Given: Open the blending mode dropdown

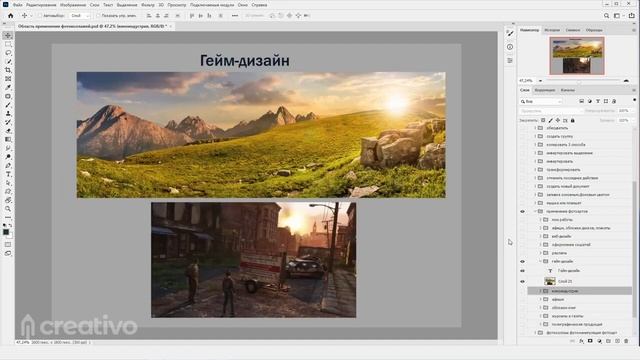Looking at the screenshot, I should (x=551, y=111).
